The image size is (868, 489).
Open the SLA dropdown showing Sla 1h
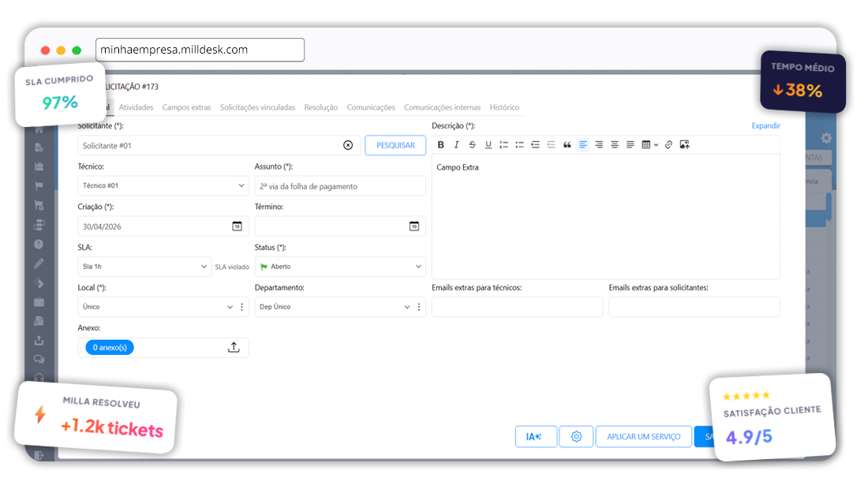pos(144,267)
